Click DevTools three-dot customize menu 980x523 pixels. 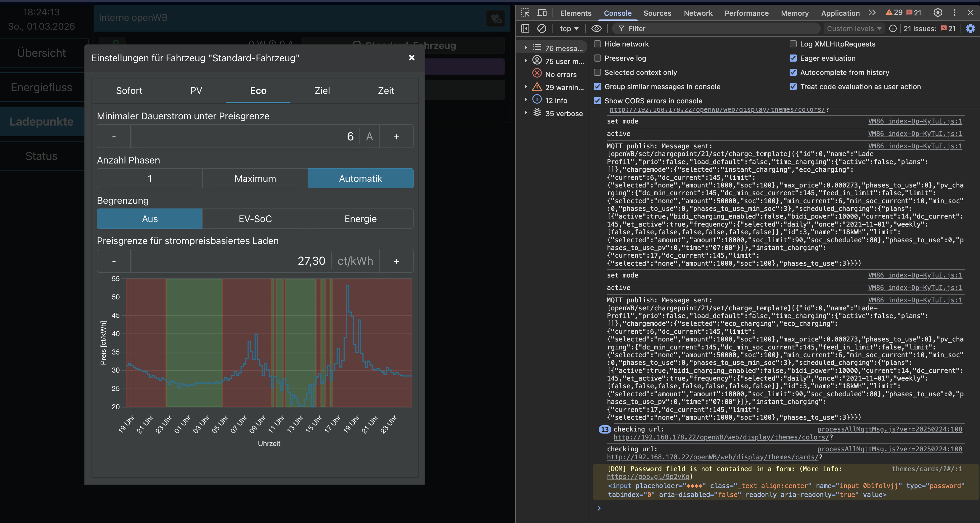pos(954,12)
